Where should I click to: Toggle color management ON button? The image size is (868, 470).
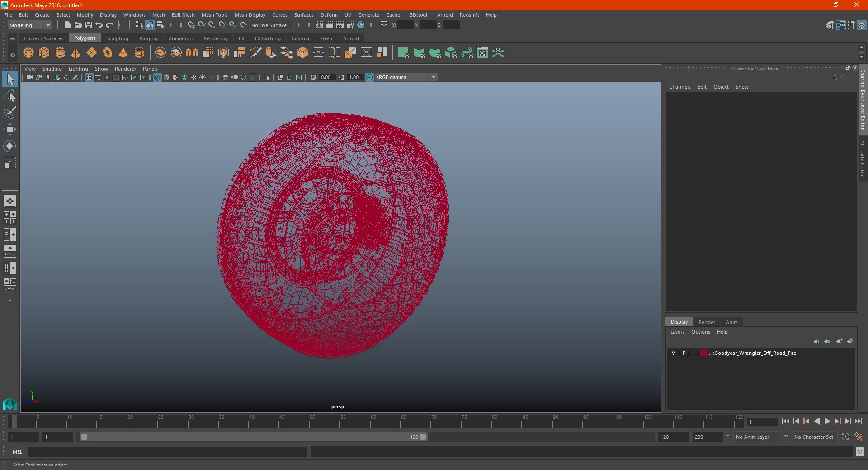pyautogui.click(x=369, y=77)
